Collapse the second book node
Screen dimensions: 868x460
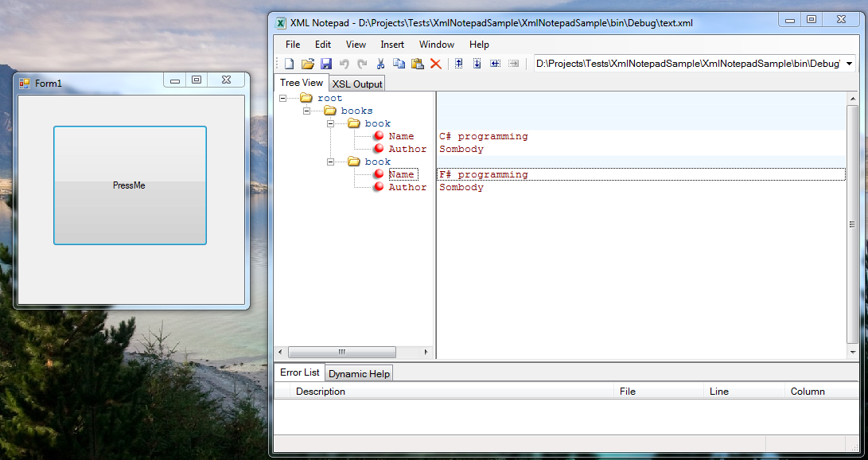coord(330,162)
